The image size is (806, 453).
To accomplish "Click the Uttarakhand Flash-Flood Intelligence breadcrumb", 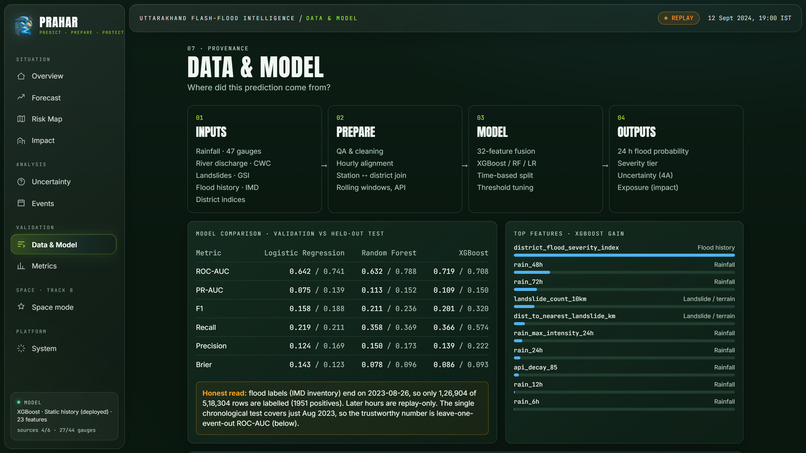I will 217,18.
